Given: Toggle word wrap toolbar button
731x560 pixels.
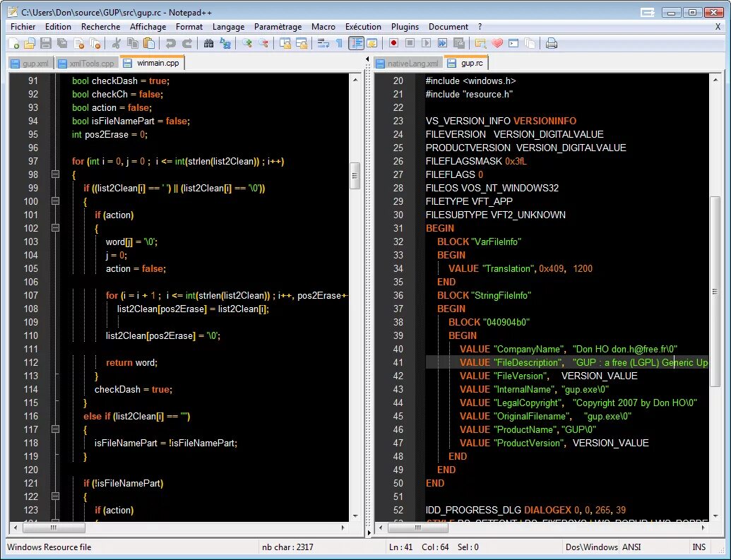Looking at the screenshot, I should coord(323,43).
